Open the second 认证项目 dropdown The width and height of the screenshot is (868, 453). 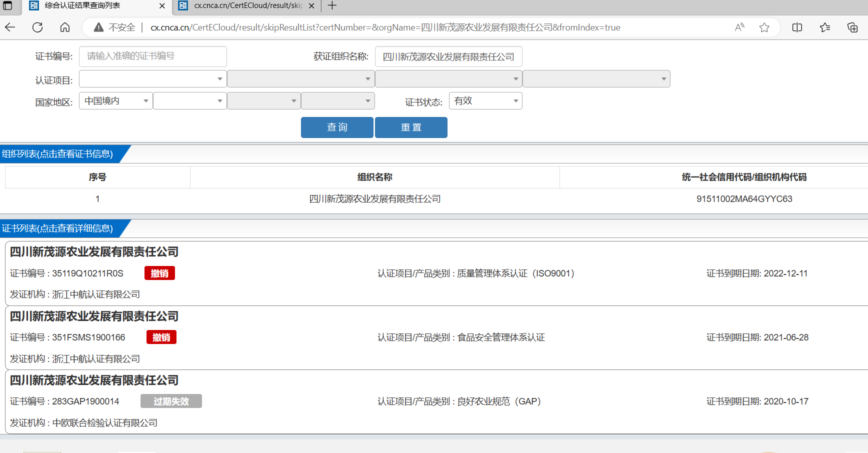301,79
